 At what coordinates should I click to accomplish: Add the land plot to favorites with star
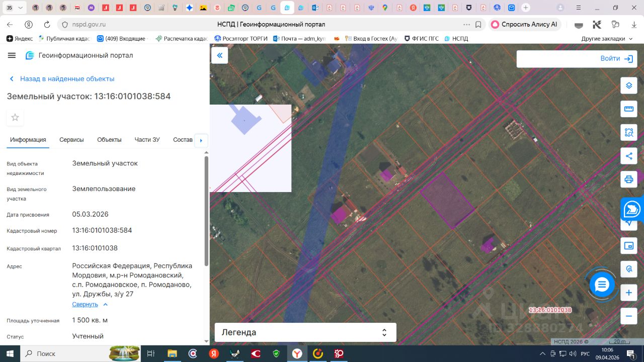pyautogui.click(x=15, y=117)
